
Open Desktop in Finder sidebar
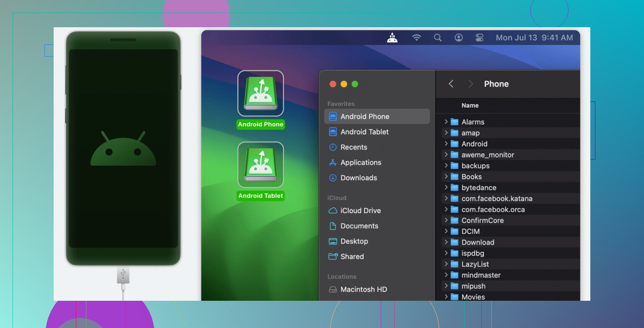click(377, 241)
